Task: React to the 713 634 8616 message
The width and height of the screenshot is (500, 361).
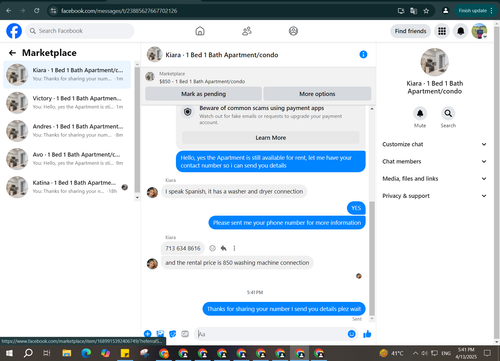Action: tap(212, 248)
